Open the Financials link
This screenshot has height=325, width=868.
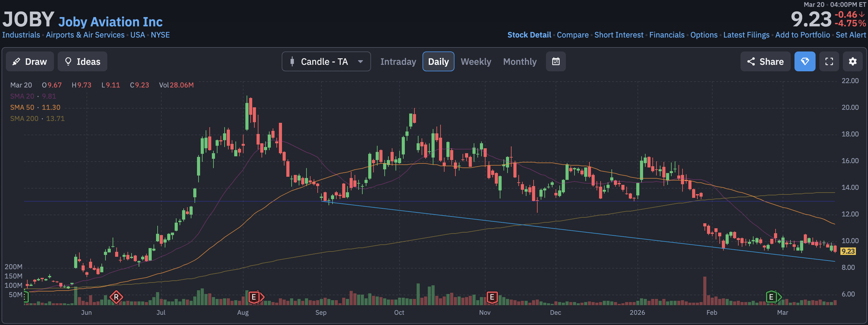point(666,35)
